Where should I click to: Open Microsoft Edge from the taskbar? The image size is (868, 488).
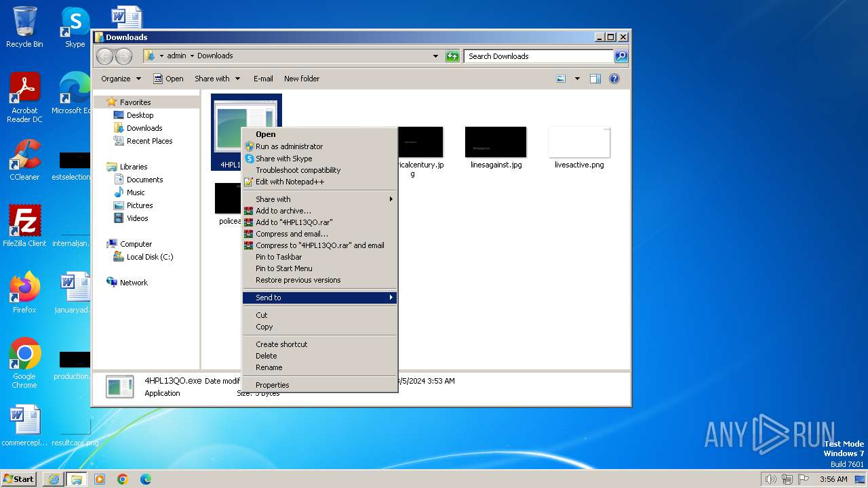pos(145,479)
